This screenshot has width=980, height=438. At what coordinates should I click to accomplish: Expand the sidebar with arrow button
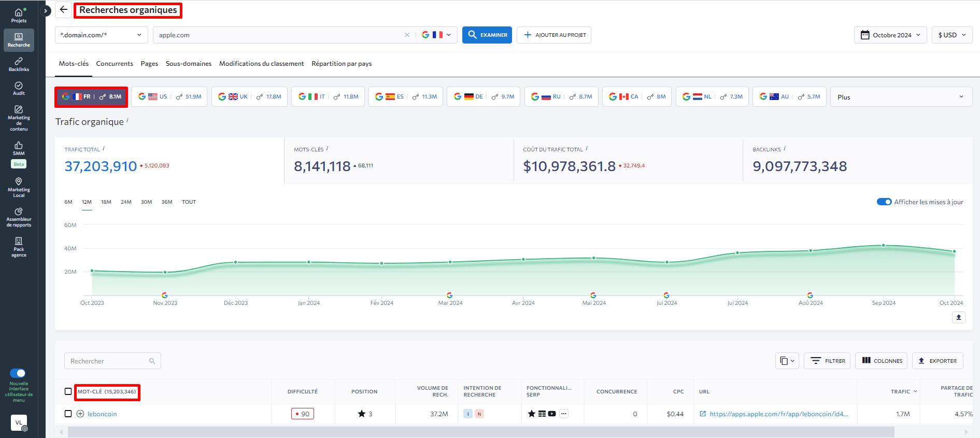point(46,10)
